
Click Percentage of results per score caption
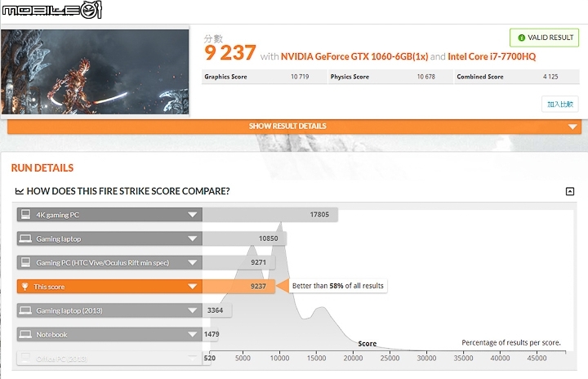point(511,342)
